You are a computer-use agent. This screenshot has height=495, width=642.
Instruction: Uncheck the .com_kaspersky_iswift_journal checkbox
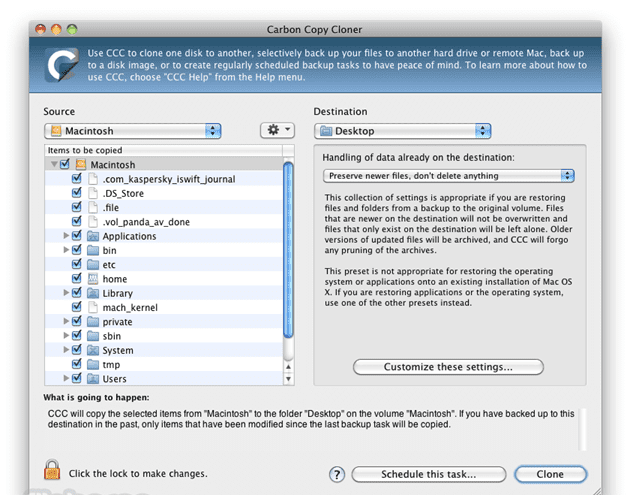point(77,178)
